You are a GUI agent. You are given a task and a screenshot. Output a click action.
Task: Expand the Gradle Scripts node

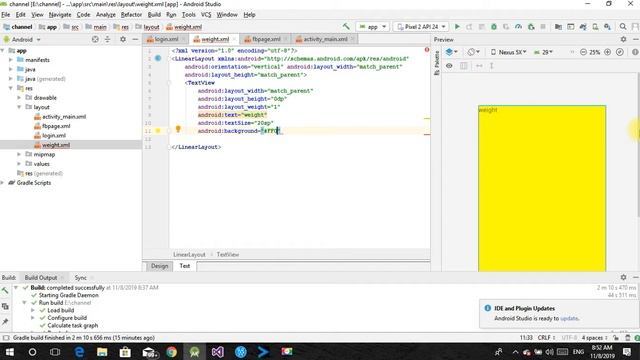point(2,182)
